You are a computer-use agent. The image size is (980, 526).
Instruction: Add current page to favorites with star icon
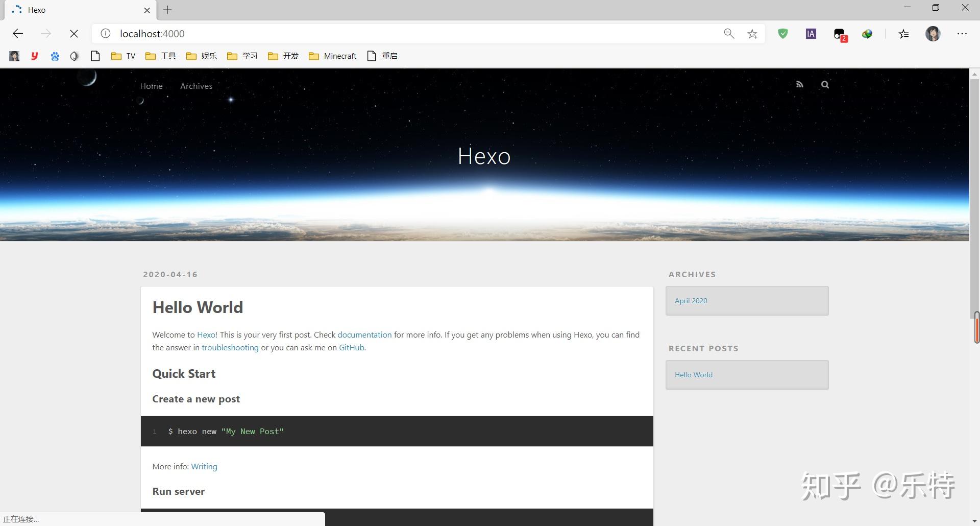752,34
